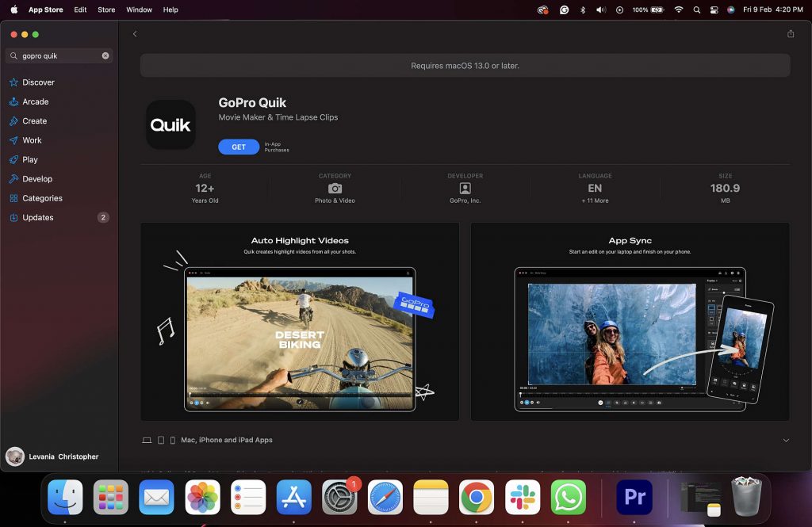Open Spotlight search in the menu bar
812x527 pixels.
696,10
